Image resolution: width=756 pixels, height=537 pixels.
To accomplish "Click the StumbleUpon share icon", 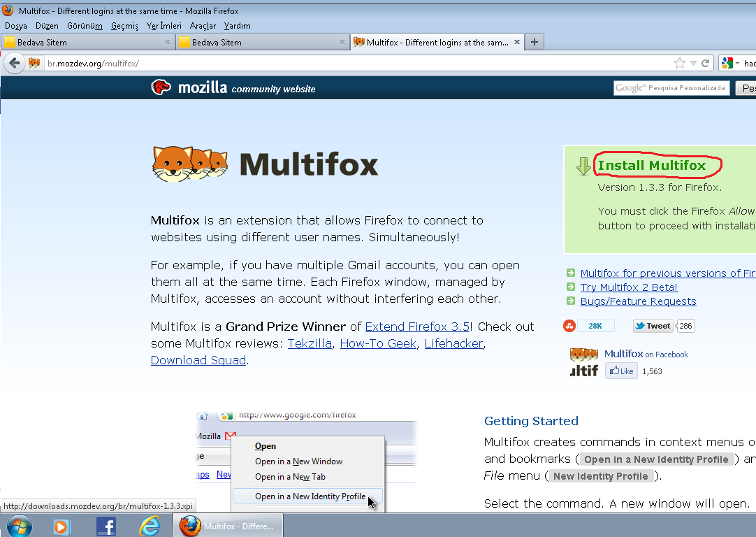I will pyautogui.click(x=569, y=326).
